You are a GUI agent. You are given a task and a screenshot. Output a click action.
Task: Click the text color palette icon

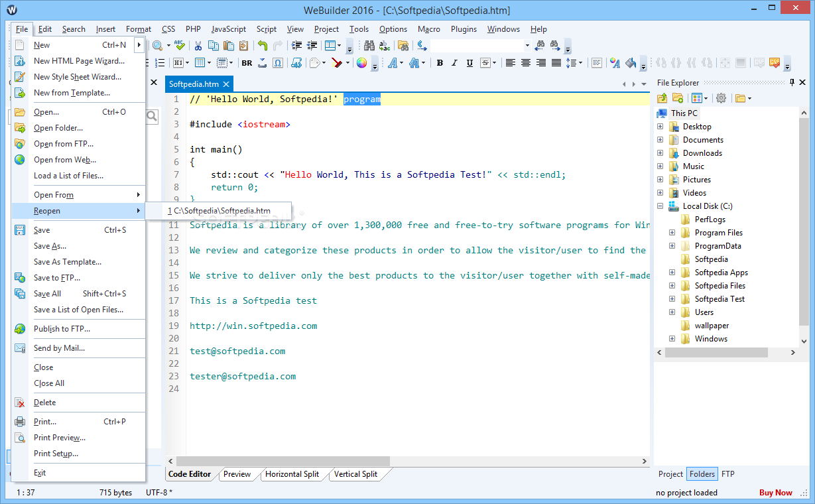click(615, 63)
